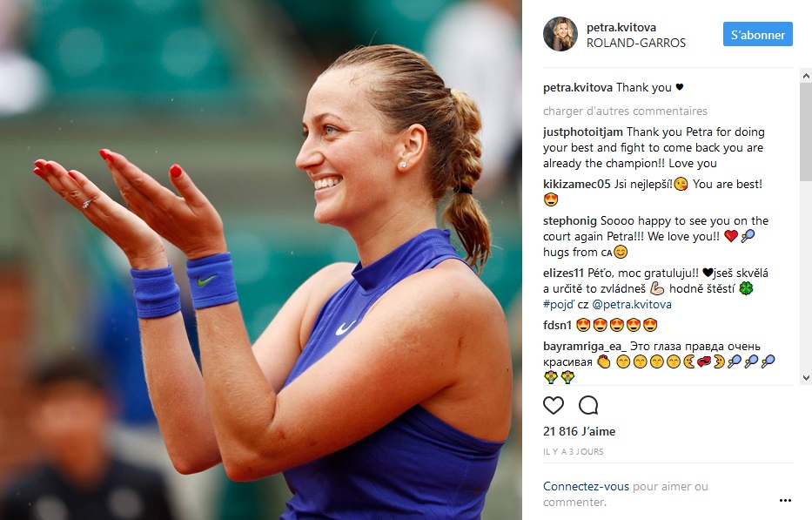Open the three-dots more options menu

tap(785, 500)
